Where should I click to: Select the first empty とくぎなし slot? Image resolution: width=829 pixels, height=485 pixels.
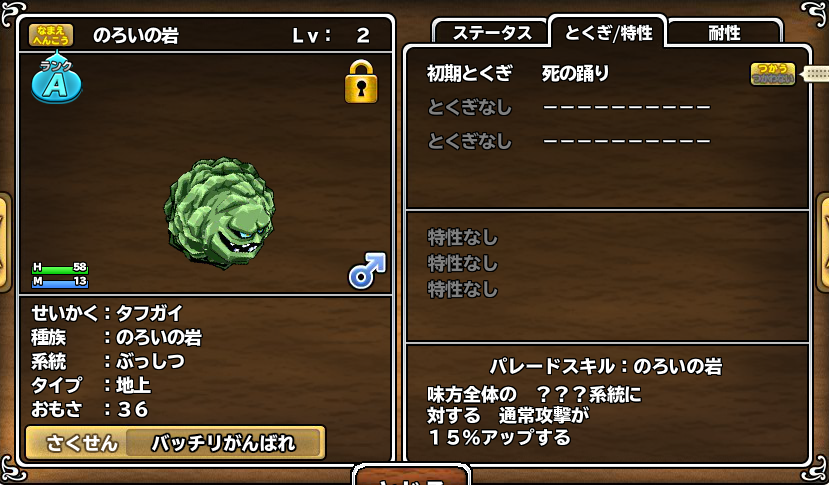[x=568, y=107]
